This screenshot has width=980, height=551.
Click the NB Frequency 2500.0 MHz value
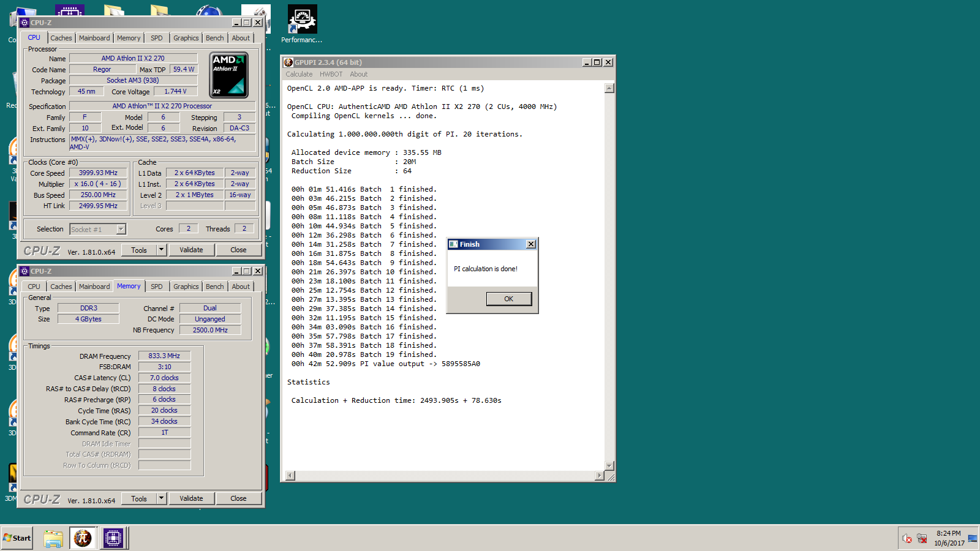point(210,330)
